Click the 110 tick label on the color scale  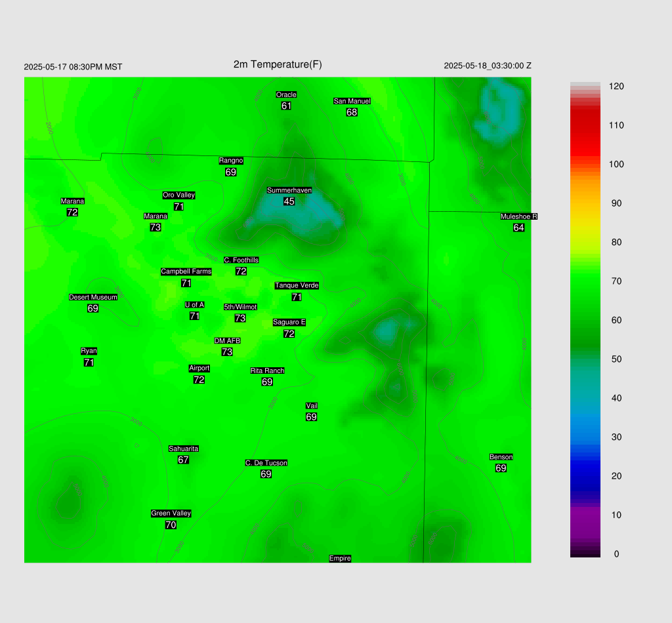[616, 125]
